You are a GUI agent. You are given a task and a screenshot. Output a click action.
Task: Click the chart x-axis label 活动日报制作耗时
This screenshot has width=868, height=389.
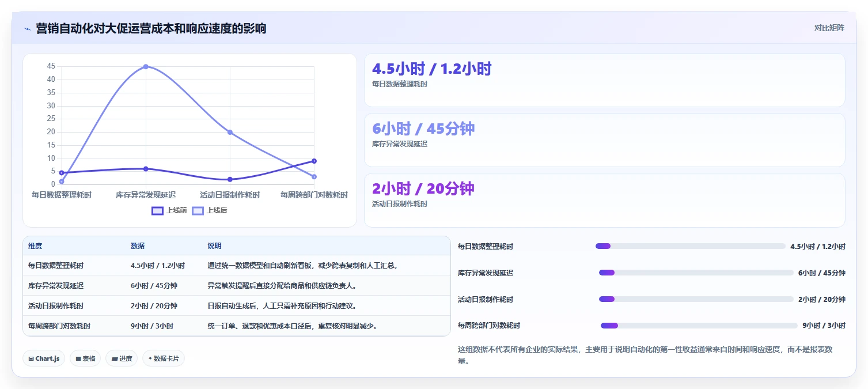230,195
